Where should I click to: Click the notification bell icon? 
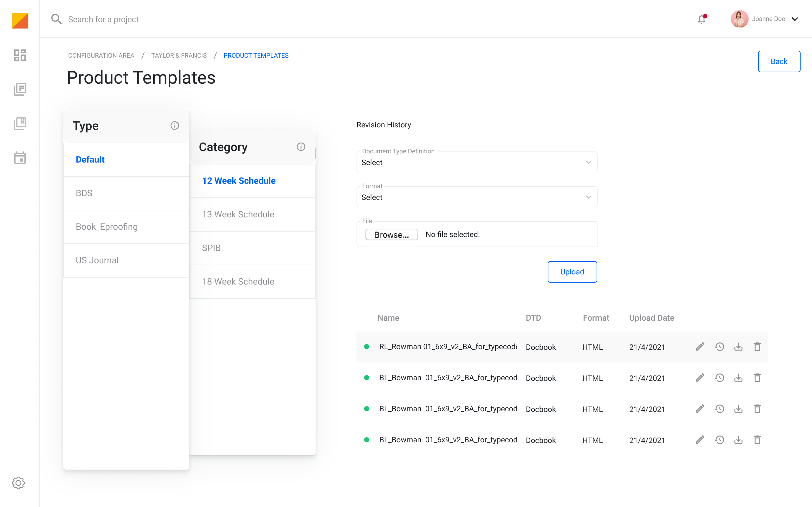pos(702,19)
